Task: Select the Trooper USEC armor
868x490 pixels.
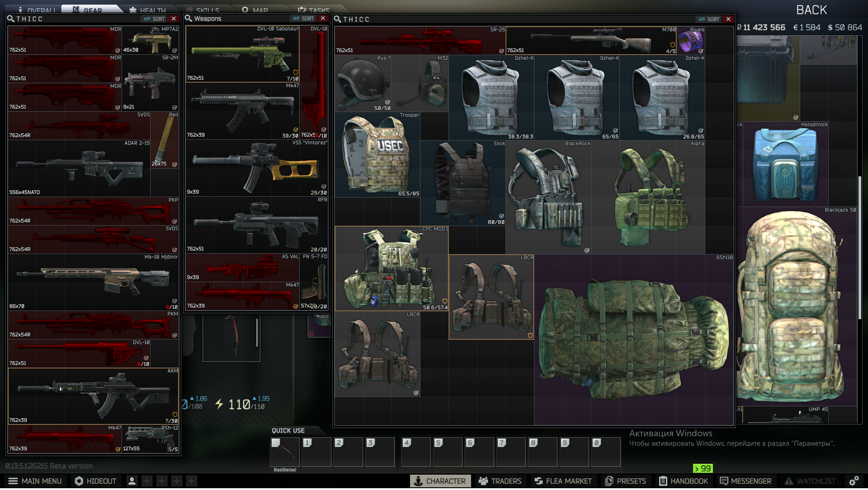Action: 378,155
